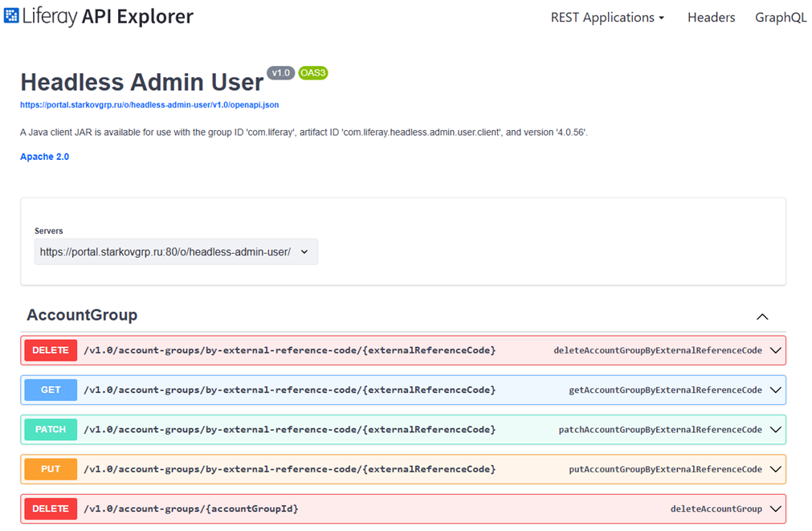
Task: Expand deleteAccountGroupByExternalReferenceCode chevron arrow
Action: pos(775,351)
